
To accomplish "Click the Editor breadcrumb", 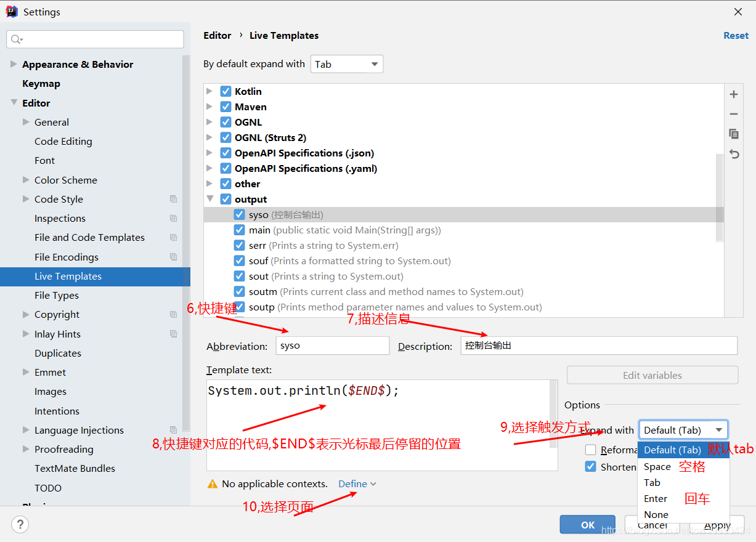I will pyautogui.click(x=217, y=36).
